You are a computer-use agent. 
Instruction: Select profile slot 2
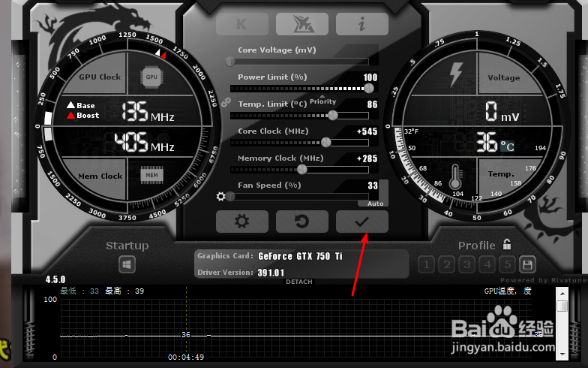[447, 264]
